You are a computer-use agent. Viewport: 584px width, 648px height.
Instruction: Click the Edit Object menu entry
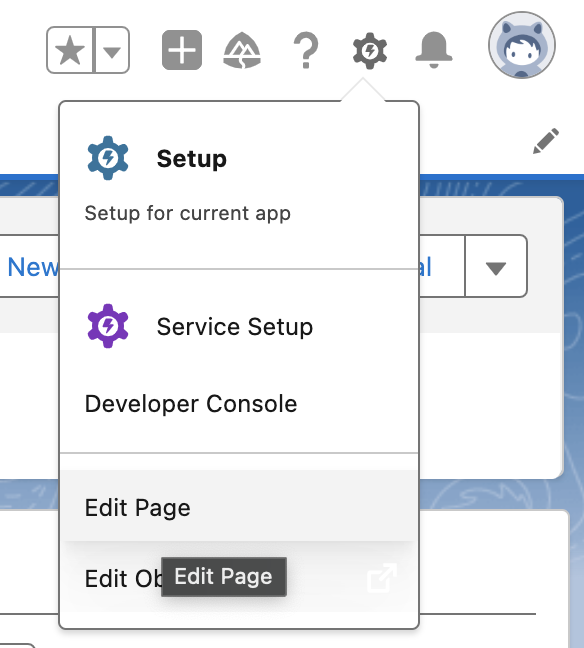click(239, 578)
